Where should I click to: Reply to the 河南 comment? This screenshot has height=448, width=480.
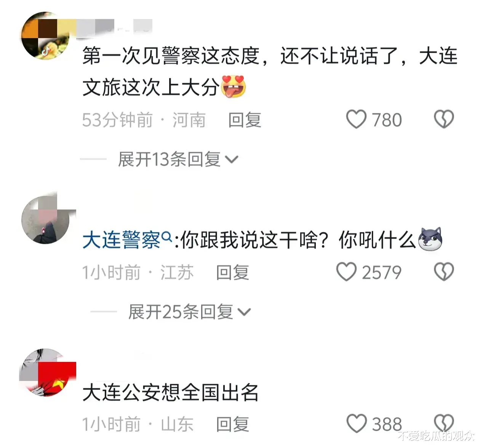click(x=245, y=120)
